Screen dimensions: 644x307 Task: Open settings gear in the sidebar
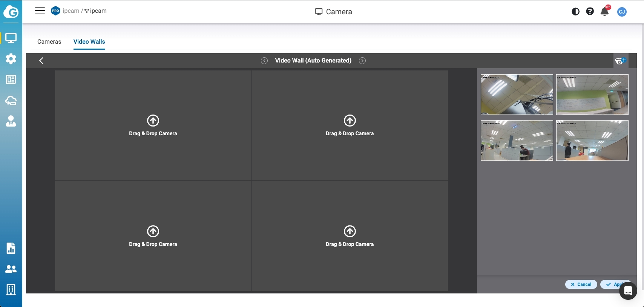pyautogui.click(x=11, y=59)
